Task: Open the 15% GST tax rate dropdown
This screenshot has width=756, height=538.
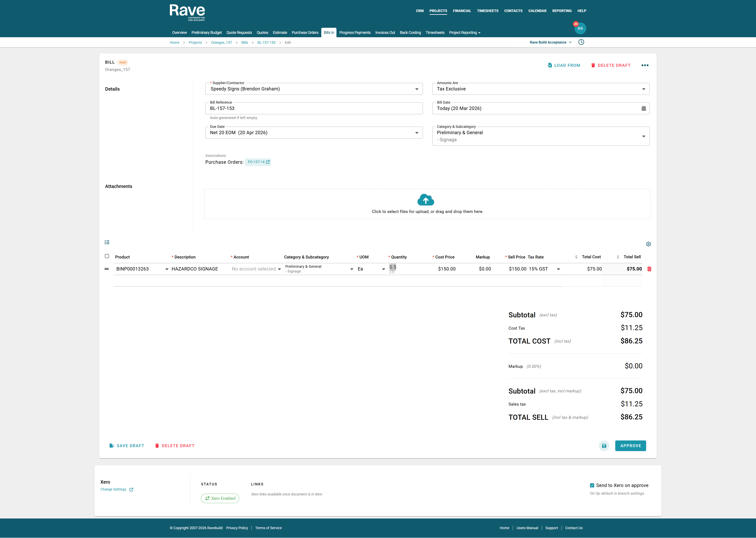Action: point(558,269)
